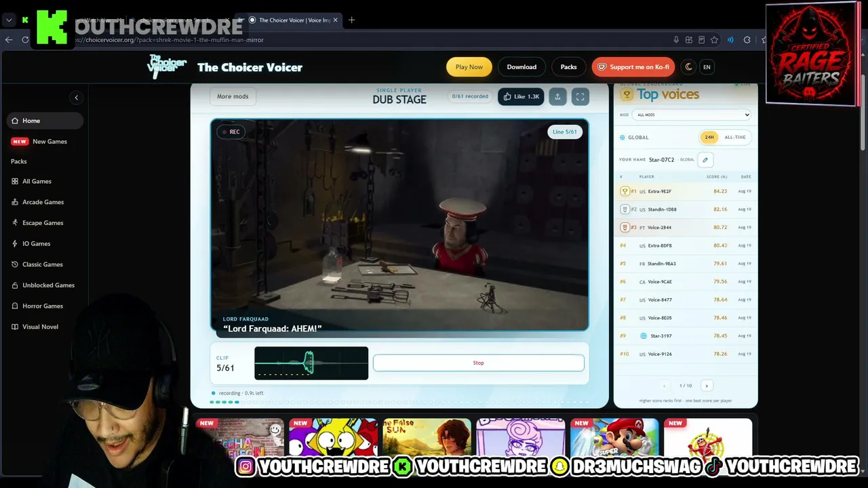The width and height of the screenshot is (868, 488).
Task: Click Unblocked Games text in sidebar
Action: [x=48, y=285]
